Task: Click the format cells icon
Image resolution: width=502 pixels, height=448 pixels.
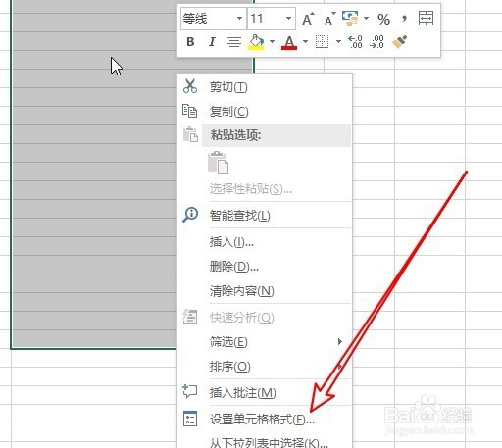Action: click(x=190, y=419)
